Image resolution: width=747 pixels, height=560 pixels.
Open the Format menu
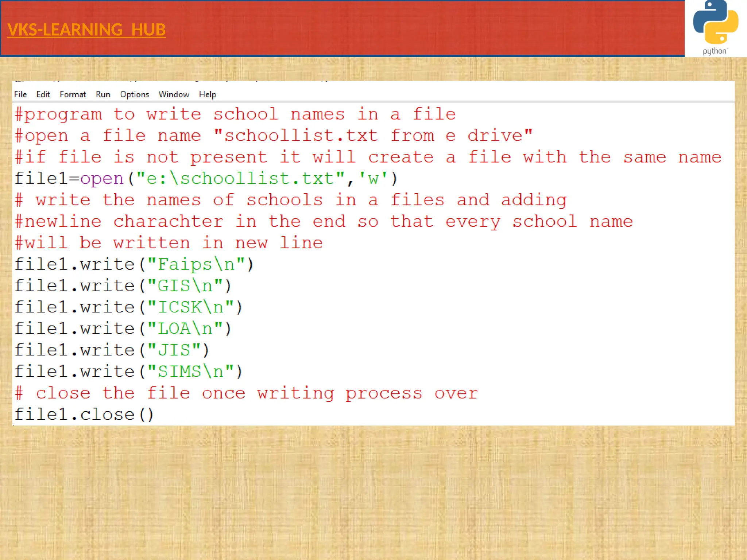point(73,94)
